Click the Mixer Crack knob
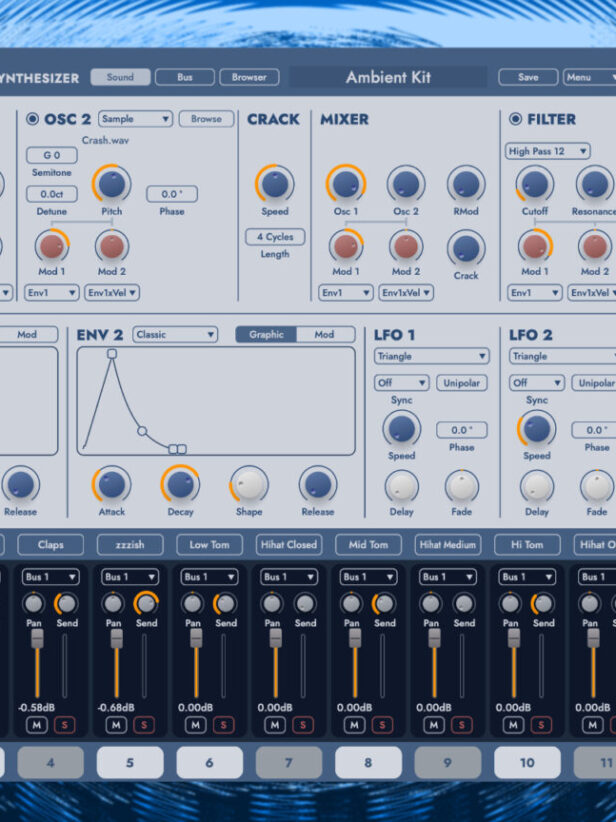Screen dimensions: 616x822 pos(466,248)
